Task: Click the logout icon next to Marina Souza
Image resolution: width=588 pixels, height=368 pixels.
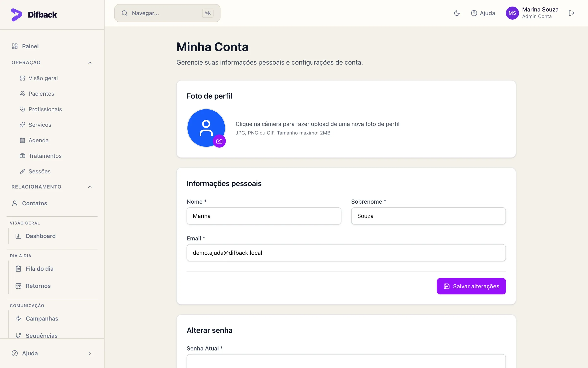Action: pos(572,13)
